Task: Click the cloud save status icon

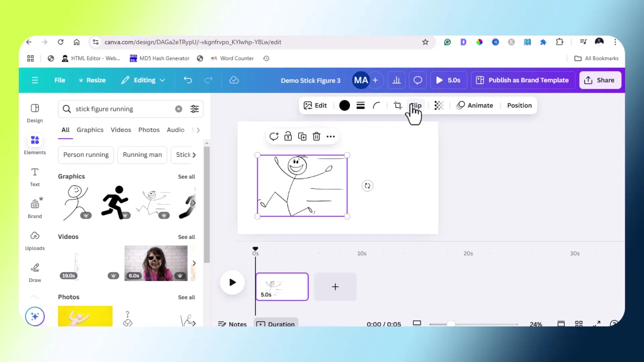Action: pyautogui.click(x=234, y=80)
